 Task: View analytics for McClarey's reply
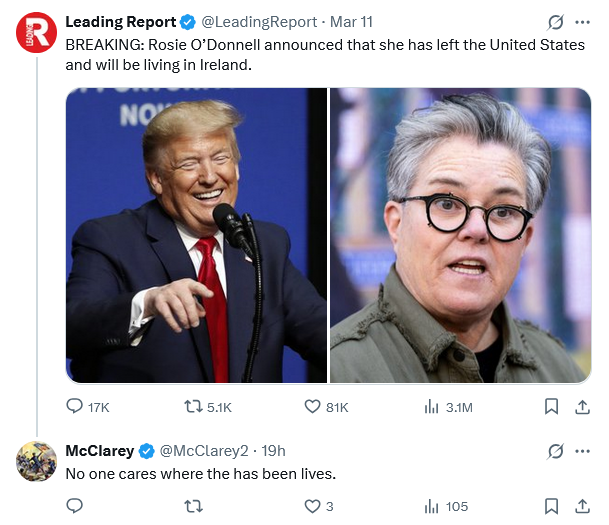(432, 506)
